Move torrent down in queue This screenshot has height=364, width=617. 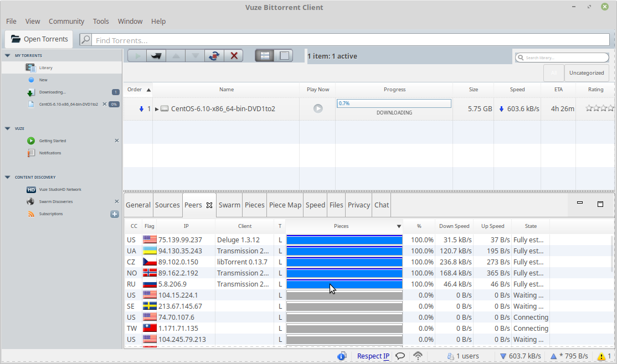(x=195, y=56)
